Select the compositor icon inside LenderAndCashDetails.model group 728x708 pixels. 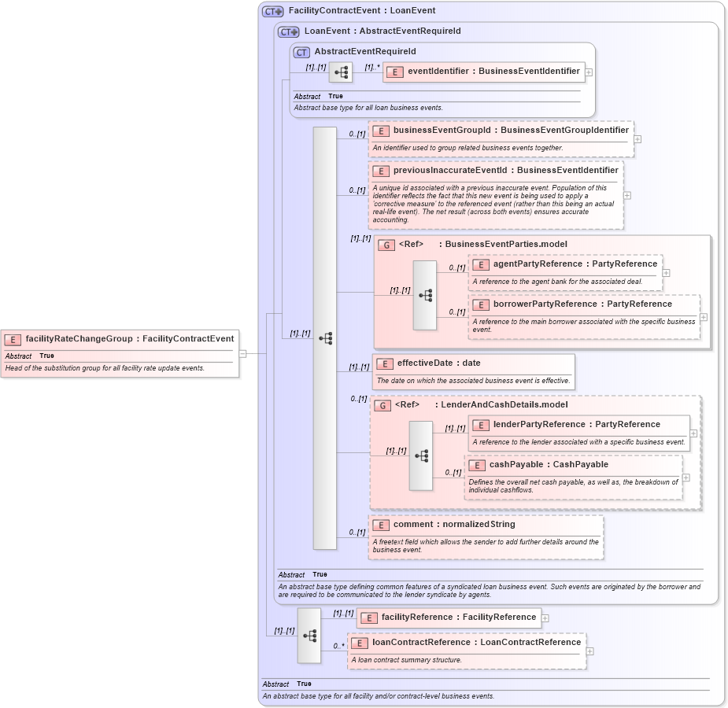422,454
